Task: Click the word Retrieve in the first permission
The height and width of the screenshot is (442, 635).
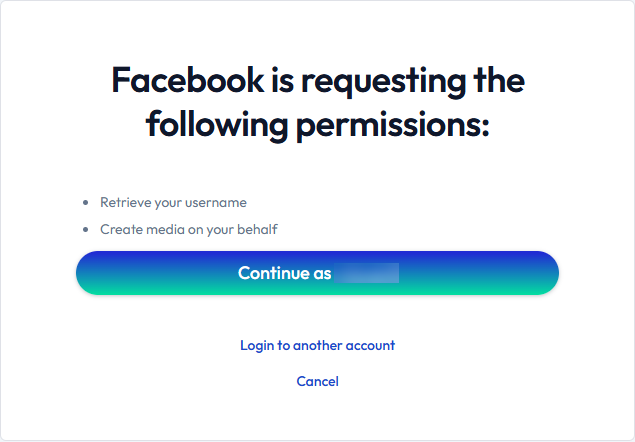Action: point(125,202)
